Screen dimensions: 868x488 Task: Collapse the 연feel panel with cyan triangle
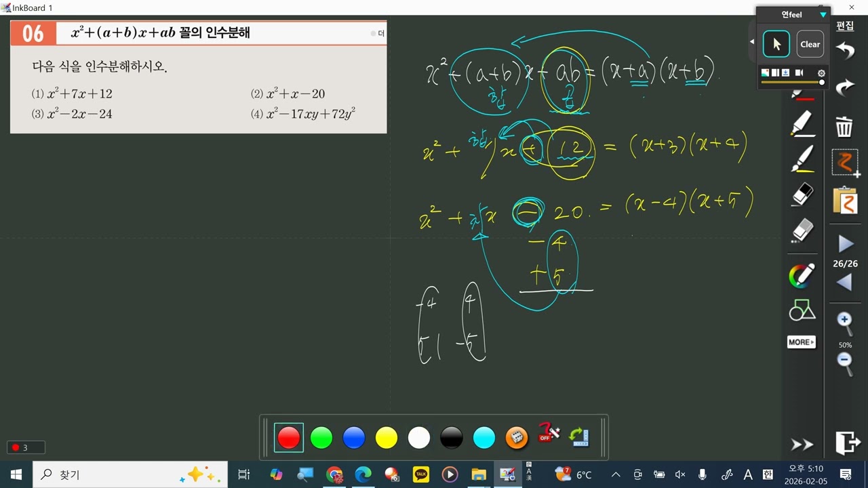click(x=823, y=15)
